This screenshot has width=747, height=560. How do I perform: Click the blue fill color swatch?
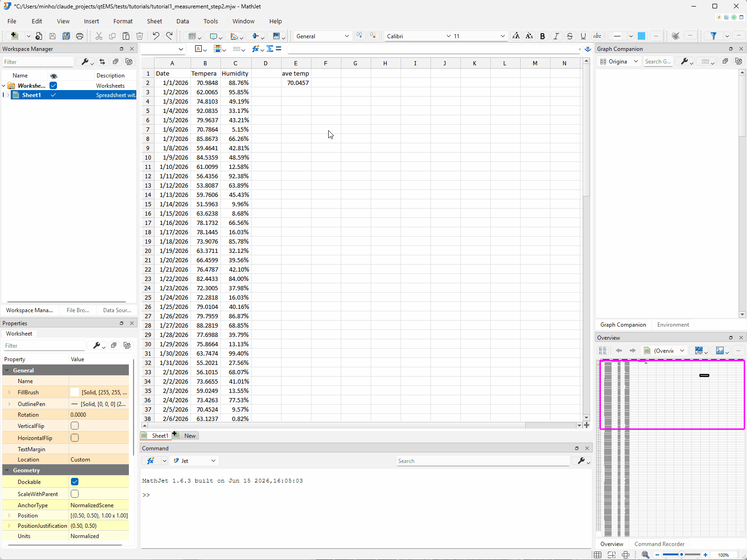641,36
